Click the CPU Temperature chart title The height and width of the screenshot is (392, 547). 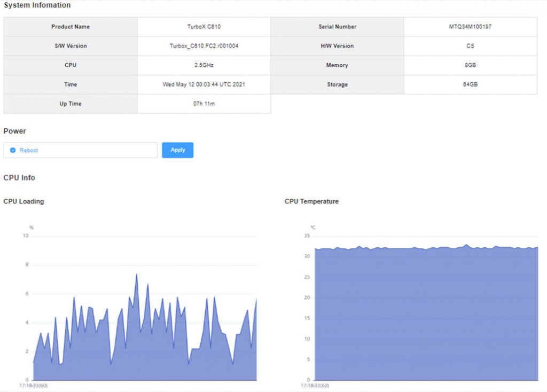click(311, 201)
